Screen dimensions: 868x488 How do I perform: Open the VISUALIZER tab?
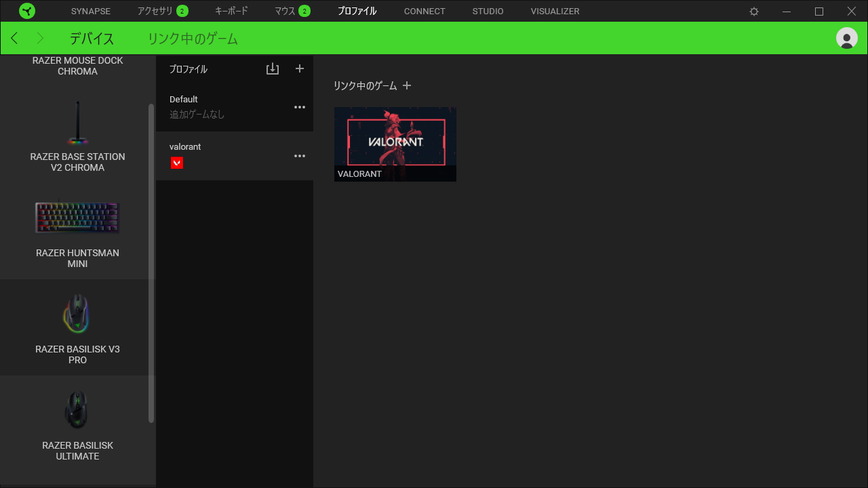(x=555, y=12)
